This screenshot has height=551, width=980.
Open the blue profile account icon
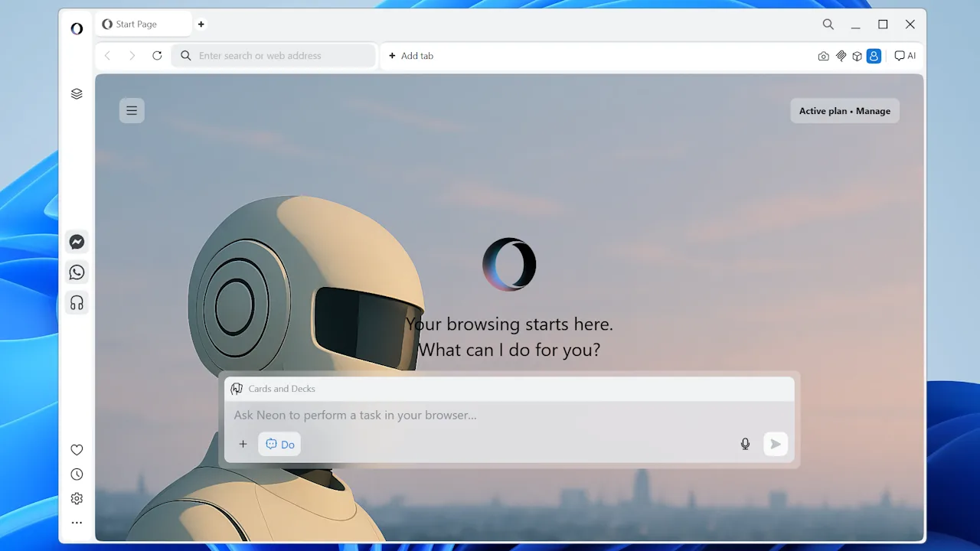pos(874,56)
